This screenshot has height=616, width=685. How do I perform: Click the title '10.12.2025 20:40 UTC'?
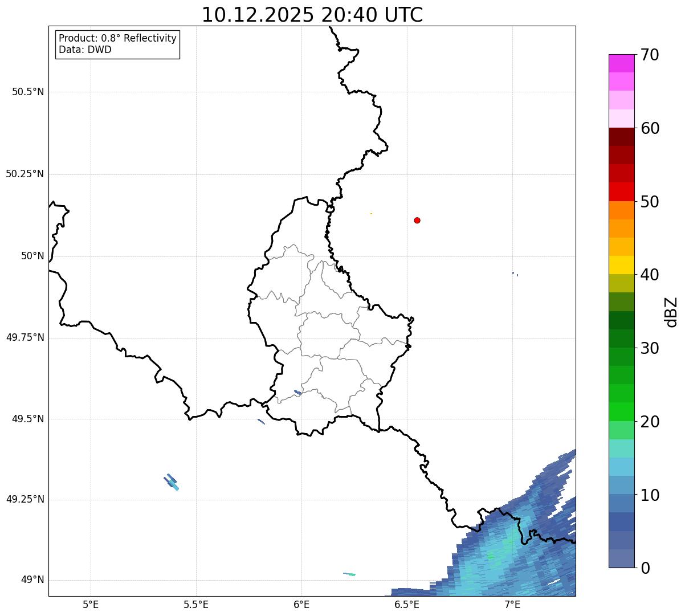(x=312, y=15)
